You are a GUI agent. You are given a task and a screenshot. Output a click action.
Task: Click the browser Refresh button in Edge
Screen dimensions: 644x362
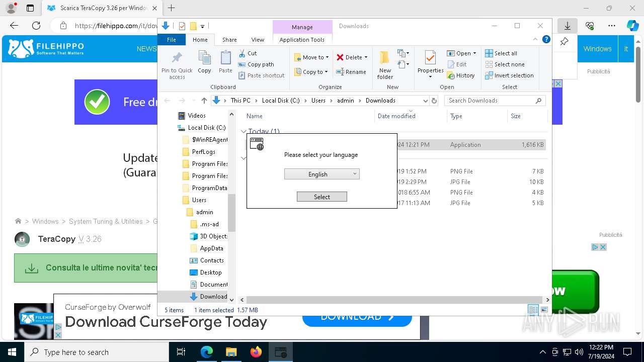click(x=36, y=26)
